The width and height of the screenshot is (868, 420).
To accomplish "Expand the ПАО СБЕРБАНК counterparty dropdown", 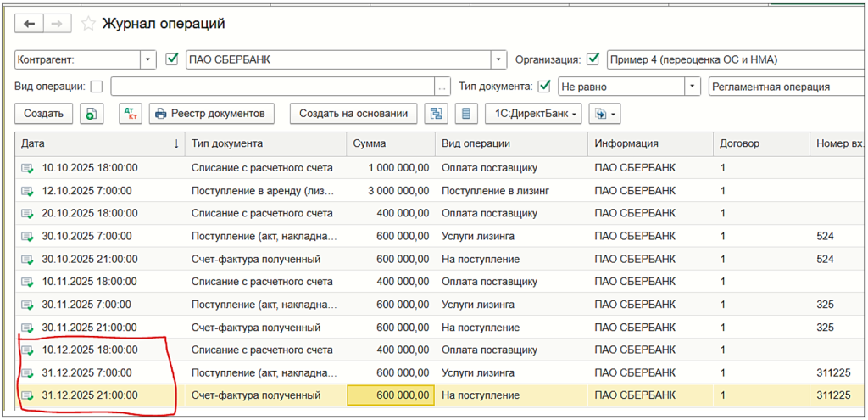I will tap(498, 59).
